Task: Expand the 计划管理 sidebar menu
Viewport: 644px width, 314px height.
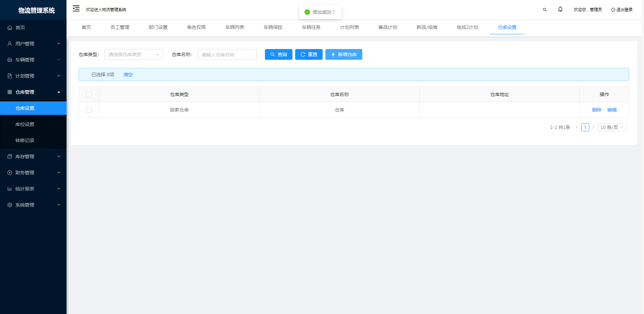Action: 33,76
